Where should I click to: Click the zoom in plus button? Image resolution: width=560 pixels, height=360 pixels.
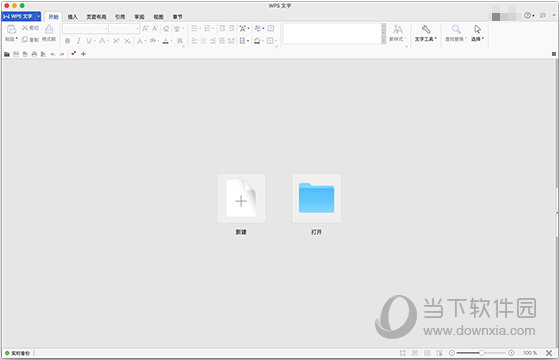(511, 353)
